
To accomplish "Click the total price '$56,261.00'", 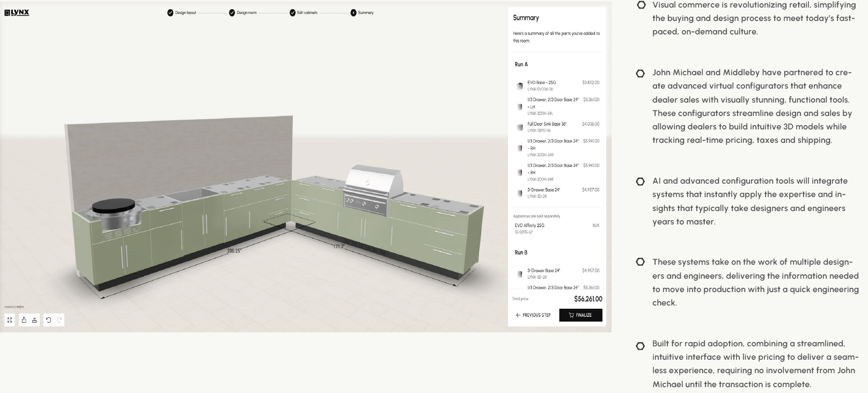I will point(588,299).
